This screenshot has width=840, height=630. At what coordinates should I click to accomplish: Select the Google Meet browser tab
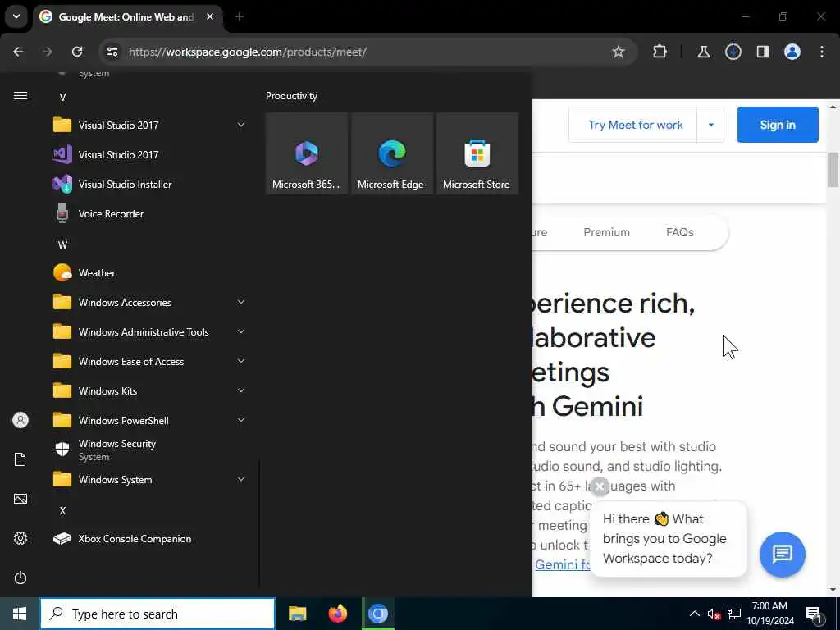tap(126, 17)
